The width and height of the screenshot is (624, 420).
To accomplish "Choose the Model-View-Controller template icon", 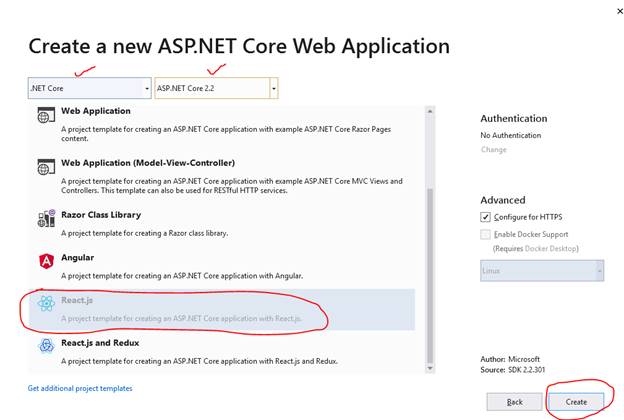I will (x=46, y=167).
